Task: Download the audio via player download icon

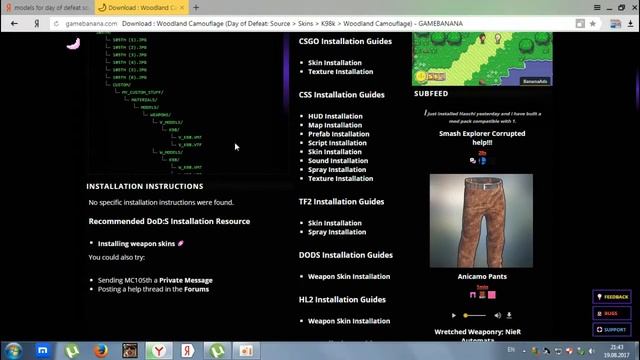Action: tap(509, 315)
